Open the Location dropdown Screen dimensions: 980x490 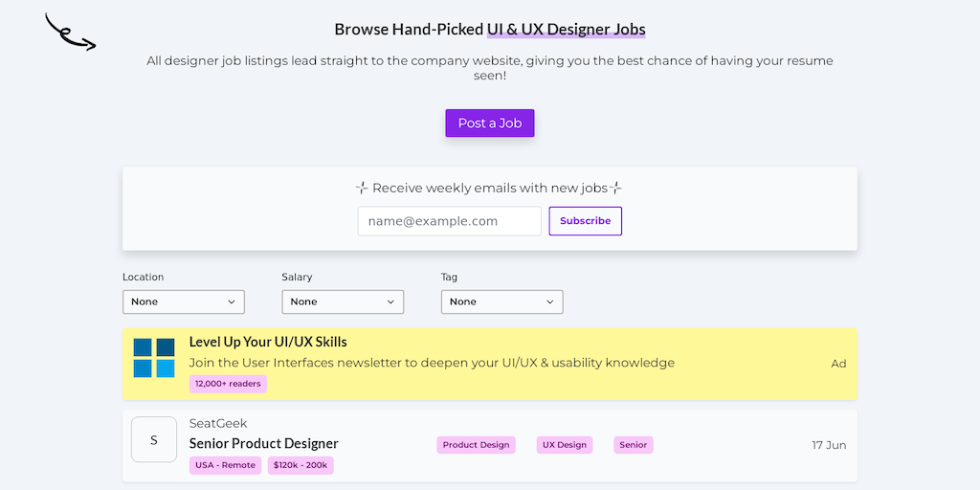click(x=184, y=301)
